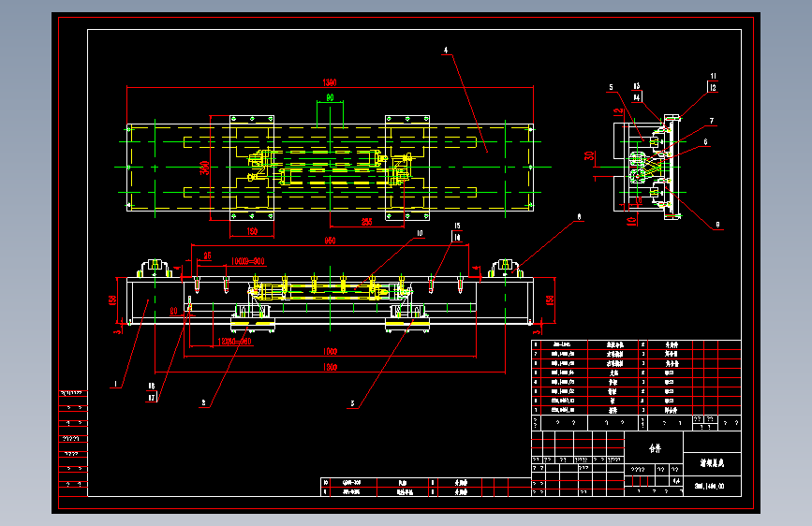Select part balloon number 1
The width and height of the screenshot is (812, 526).
tap(115, 384)
